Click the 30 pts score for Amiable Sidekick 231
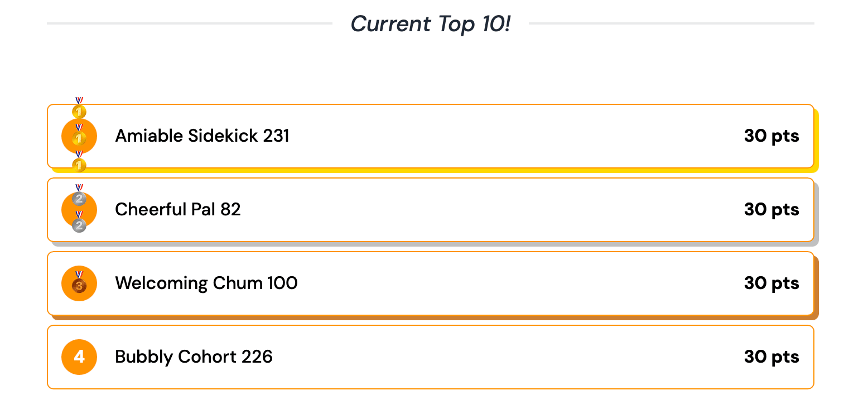Screen dimensions: 868x395 [771, 136]
